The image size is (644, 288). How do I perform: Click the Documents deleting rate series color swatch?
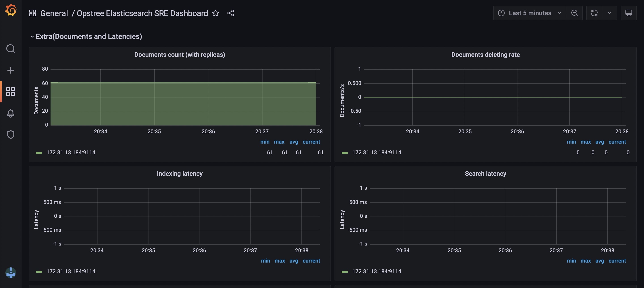click(x=345, y=153)
